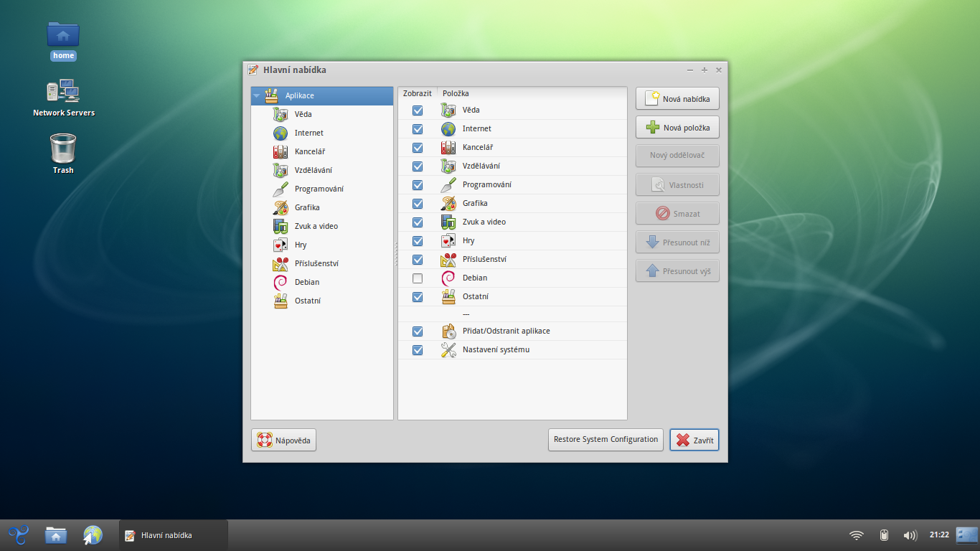Click the clock showing 21:22

point(939,535)
